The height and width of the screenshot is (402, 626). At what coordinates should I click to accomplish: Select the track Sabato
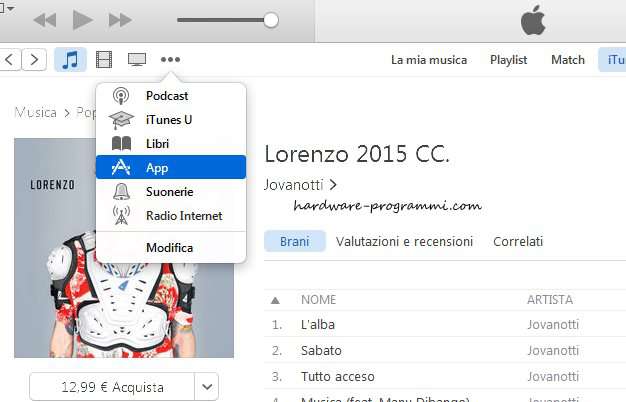point(321,351)
